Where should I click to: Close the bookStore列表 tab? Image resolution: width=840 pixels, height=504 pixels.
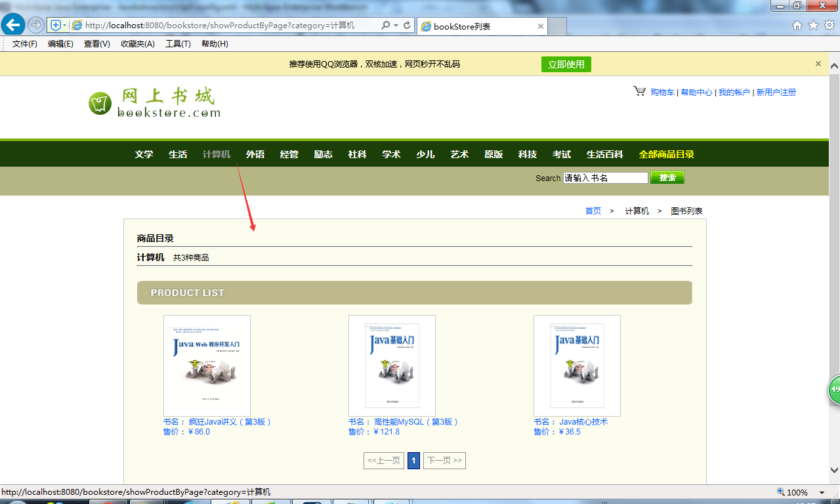[x=541, y=26]
